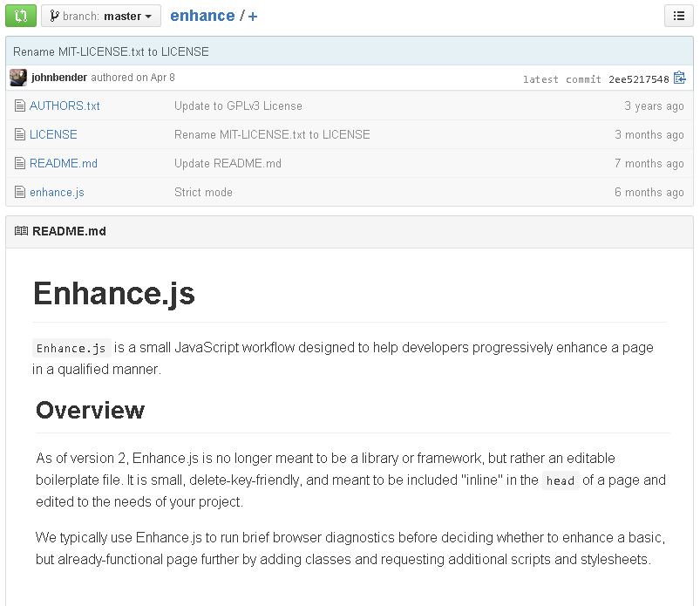Open commit hash 2ee5217548
The width and height of the screenshot is (700, 606).
638,79
